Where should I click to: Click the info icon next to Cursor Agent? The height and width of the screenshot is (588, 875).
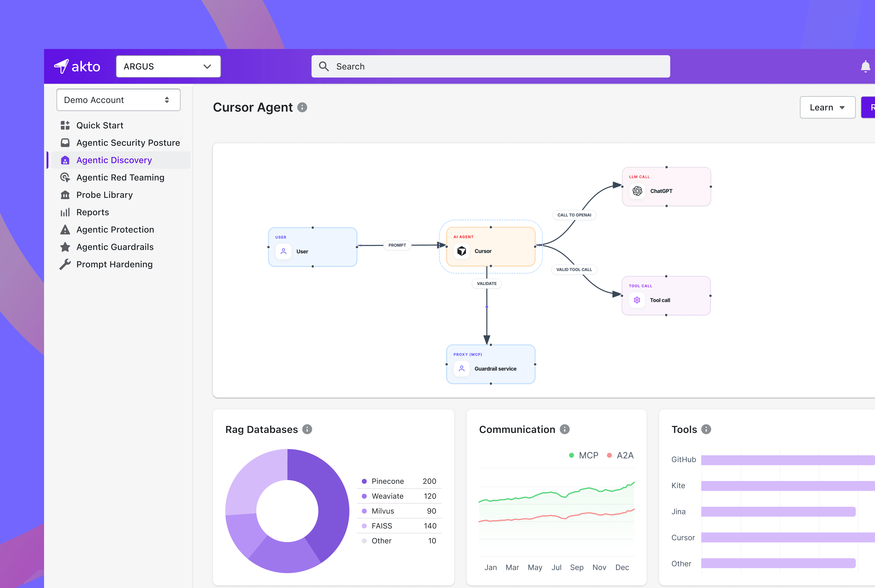[x=302, y=108]
